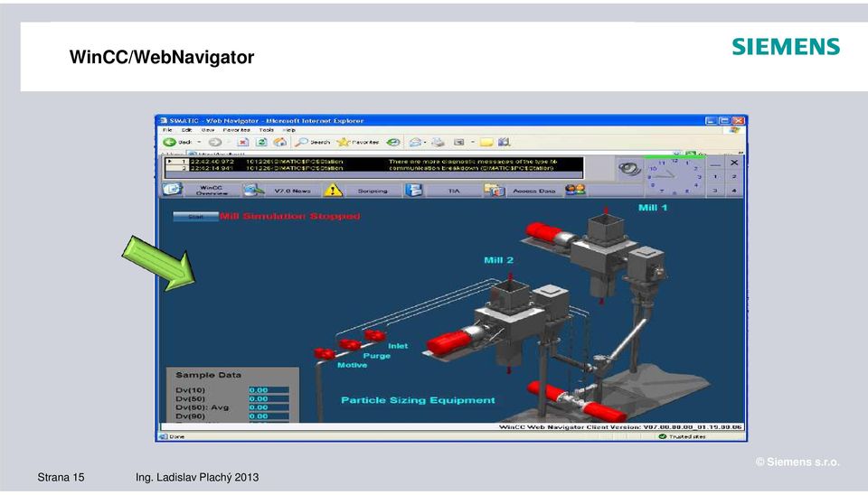Open the Access Data page
Image resolution: width=868 pixels, height=495 pixels.
(533, 191)
